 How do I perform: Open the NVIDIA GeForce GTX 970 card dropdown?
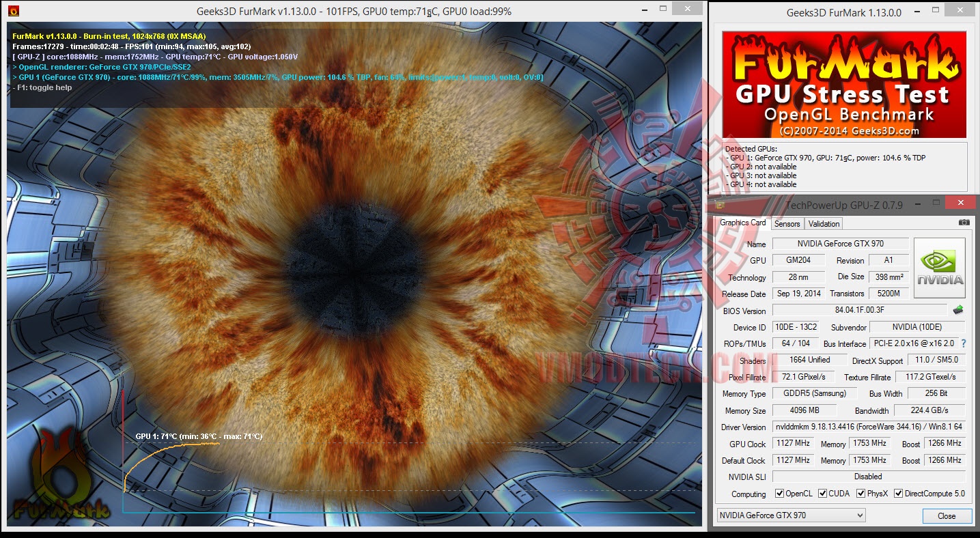791,515
